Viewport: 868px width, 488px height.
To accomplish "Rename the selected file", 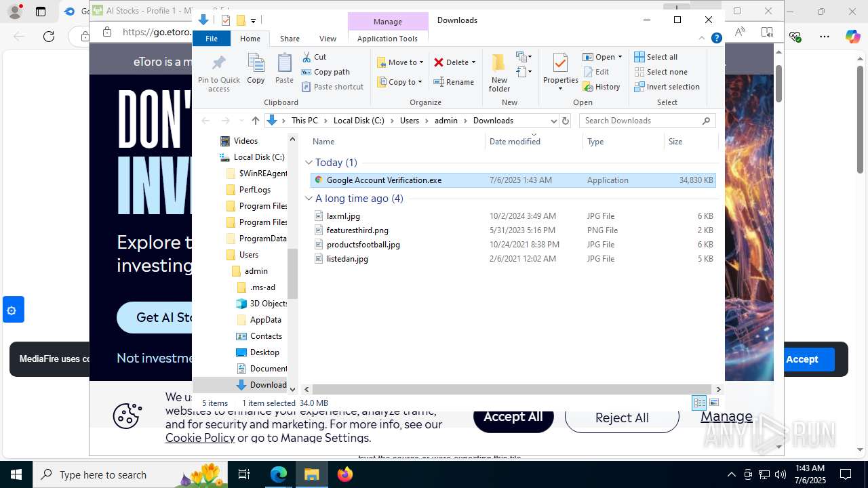I will click(454, 82).
